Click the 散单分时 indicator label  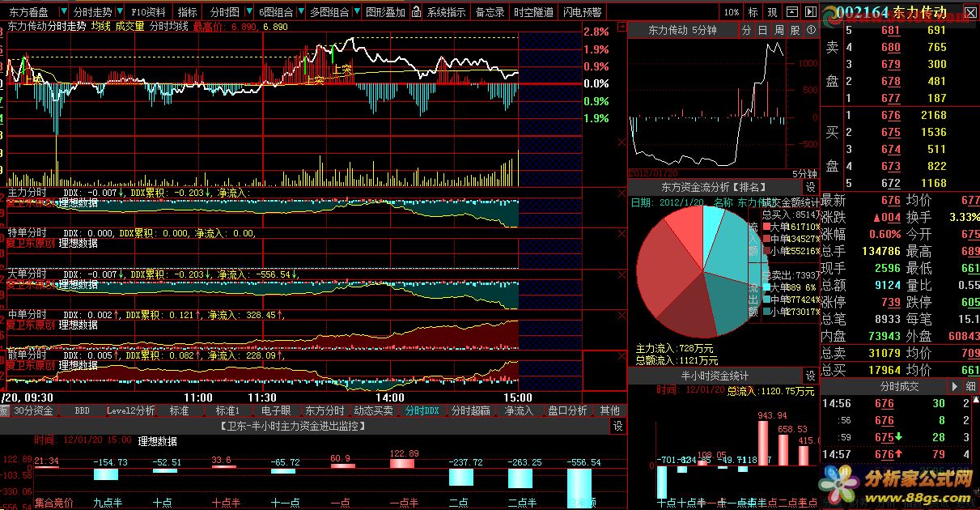point(28,355)
